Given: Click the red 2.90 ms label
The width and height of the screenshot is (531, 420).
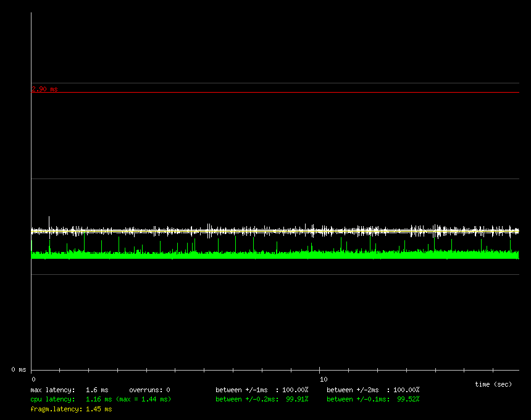Looking at the screenshot, I should tap(44, 89).
